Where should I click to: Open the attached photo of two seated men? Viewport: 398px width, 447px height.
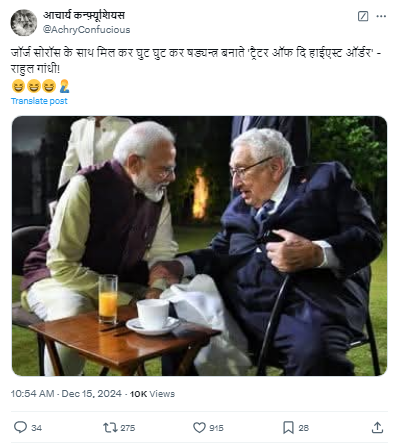[199, 246]
